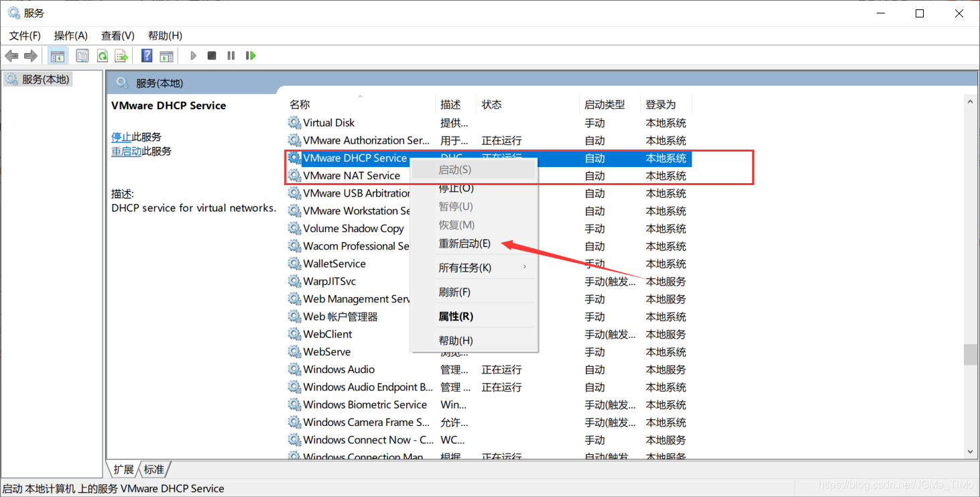Click the green Refresh toolbar icon
This screenshot has height=497, width=980.
coord(102,56)
